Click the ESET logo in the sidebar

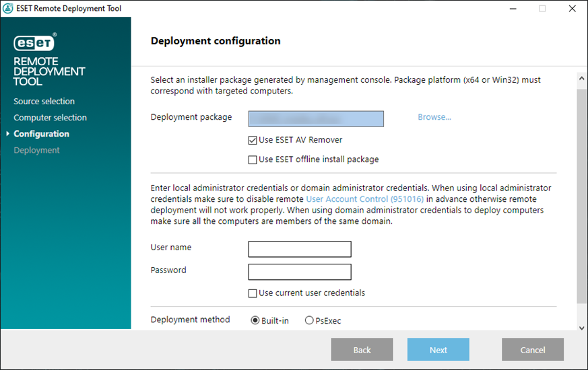(35, 43)
